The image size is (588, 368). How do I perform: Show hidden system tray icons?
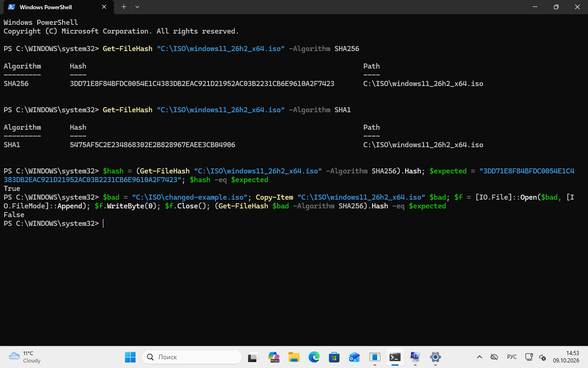tap(480, 357)
